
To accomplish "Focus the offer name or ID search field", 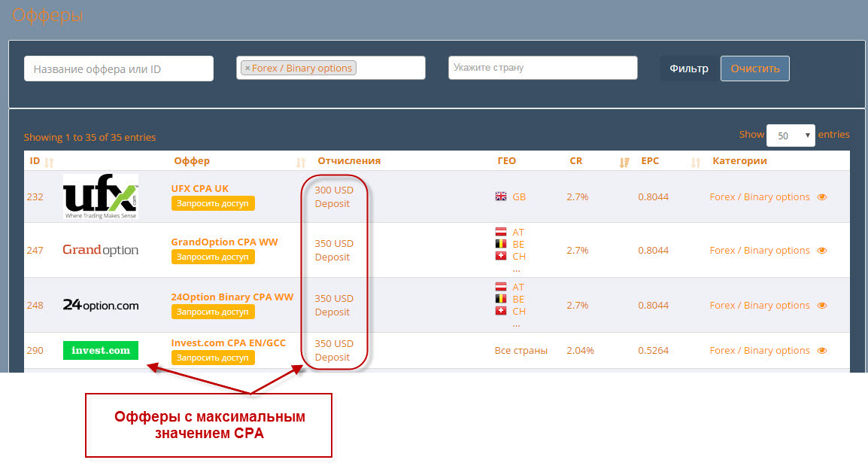I will point(118,69).
